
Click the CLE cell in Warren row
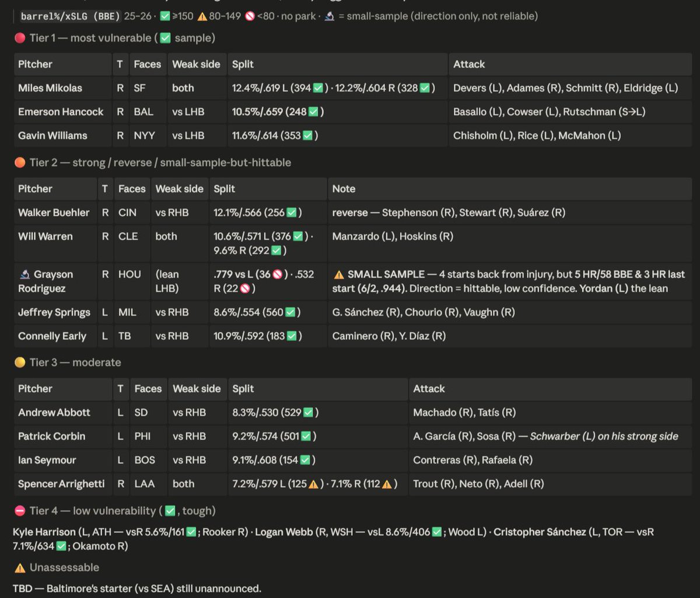(x=132, y=244)
